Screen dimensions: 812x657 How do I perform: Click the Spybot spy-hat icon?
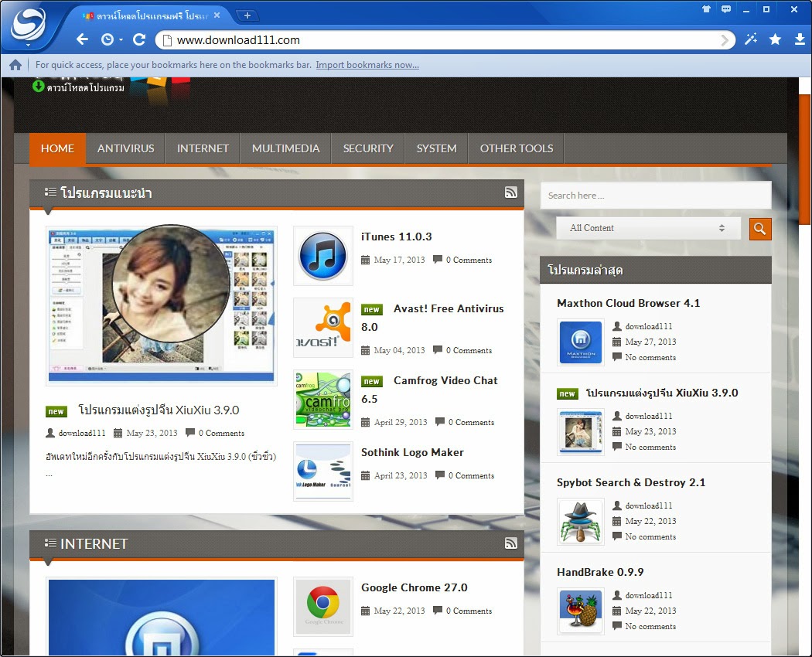click(x=581, y=522)
